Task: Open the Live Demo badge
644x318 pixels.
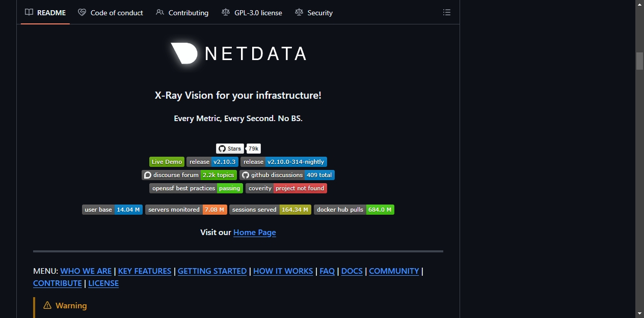Action: [167, 162]
